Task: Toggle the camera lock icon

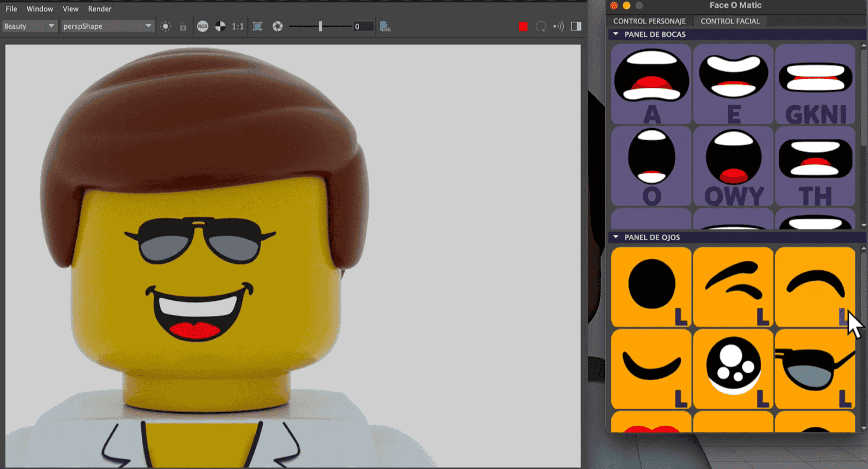Action: 183,26
